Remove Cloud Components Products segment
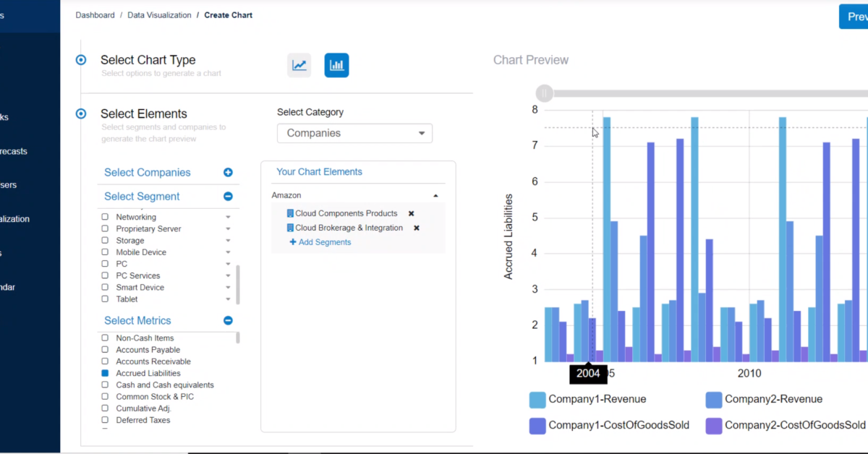 click(412, 213)
